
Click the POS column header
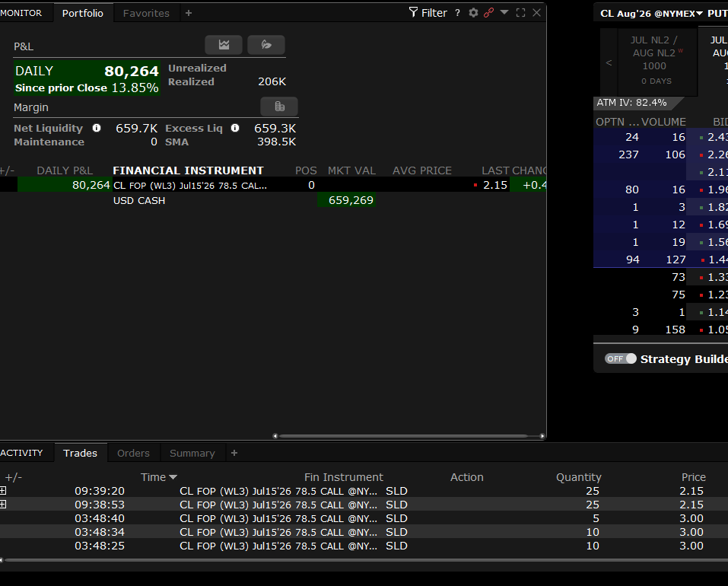[x=306, y=170]
